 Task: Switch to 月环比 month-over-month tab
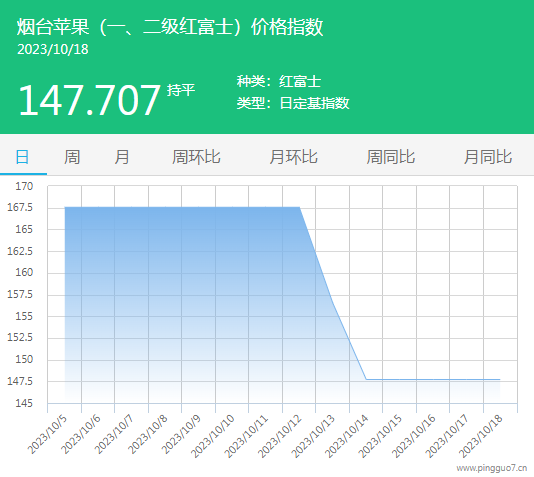(293, 157)
